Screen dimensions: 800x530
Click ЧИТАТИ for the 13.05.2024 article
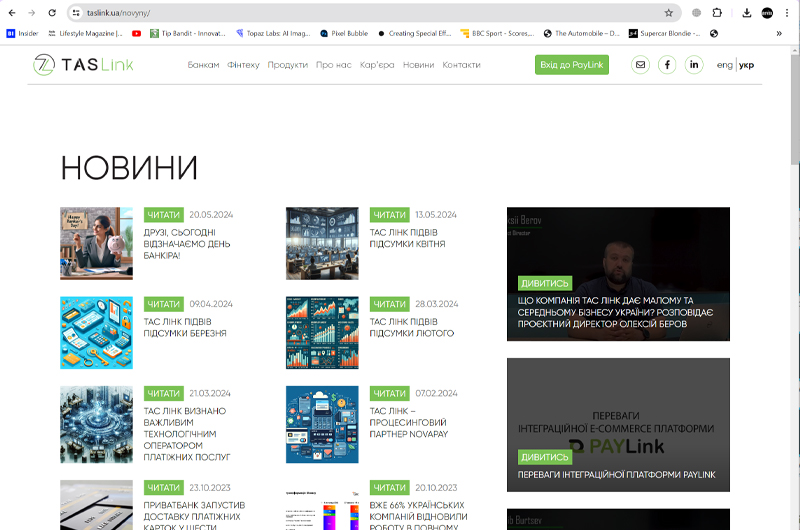pos(389,215)
